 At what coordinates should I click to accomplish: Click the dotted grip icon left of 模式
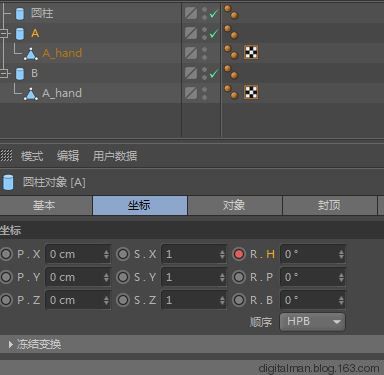(6, 155)
